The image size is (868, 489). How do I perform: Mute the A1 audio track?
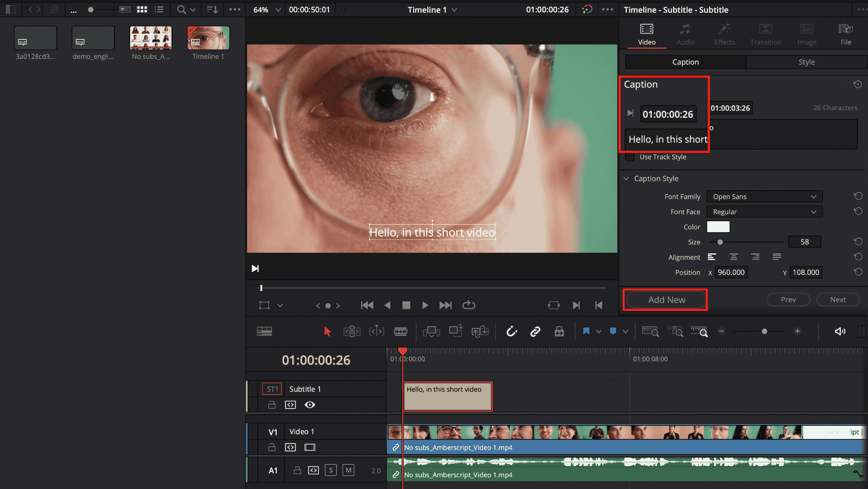(348, 470)
